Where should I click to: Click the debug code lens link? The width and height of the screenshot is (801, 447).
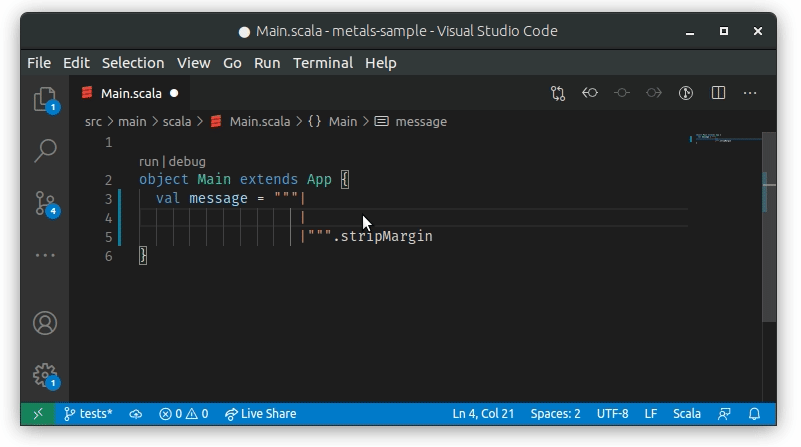(x=187, y=161)
